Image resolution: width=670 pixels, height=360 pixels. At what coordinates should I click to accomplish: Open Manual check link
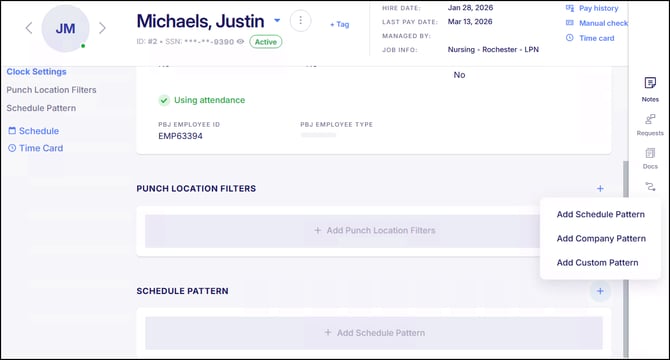(603, 23)
